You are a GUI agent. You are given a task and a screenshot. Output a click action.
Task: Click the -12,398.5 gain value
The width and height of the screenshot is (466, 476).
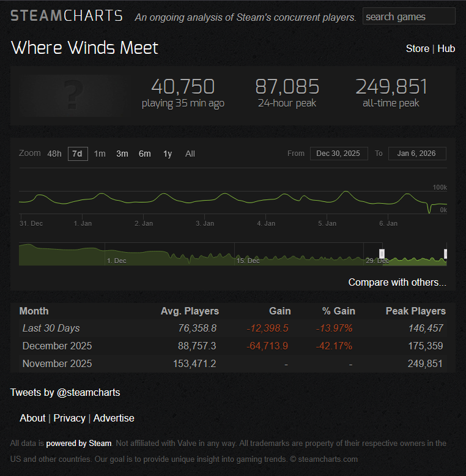(267, 328)
